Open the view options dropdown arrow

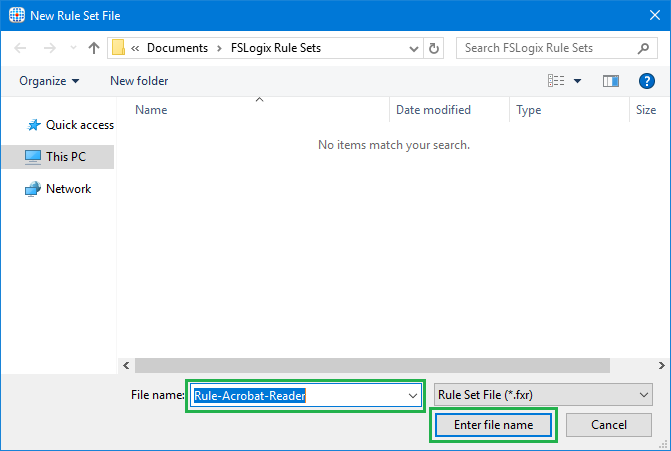point(577,81)
